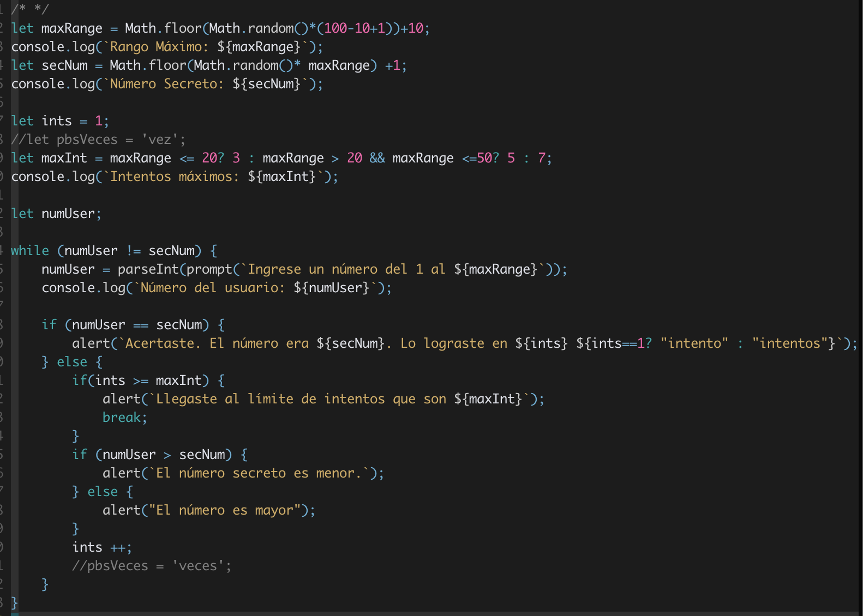Click 'maxRange' in the 'let maxRange =' declaration

(x=71, y=28)
